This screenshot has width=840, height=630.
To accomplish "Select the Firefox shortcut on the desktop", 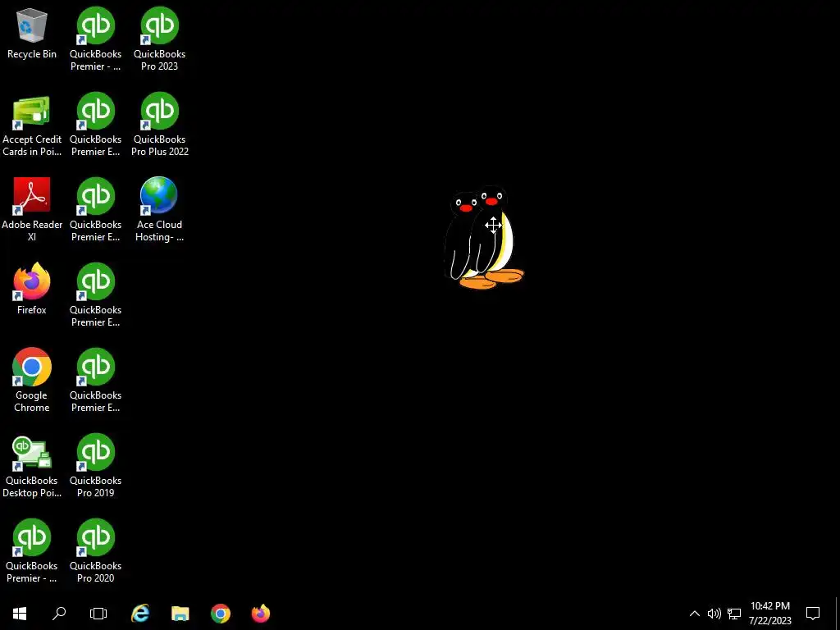I will [32, 288].
